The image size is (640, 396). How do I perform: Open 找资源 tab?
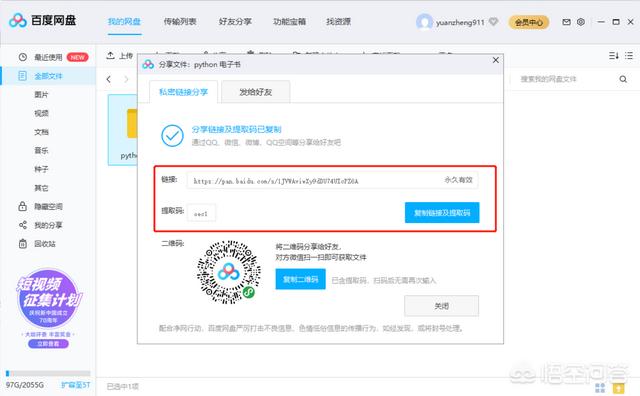338,22
